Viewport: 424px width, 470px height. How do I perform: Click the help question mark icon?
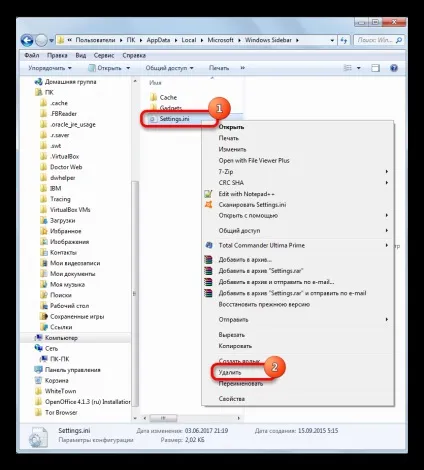[394, 68]
